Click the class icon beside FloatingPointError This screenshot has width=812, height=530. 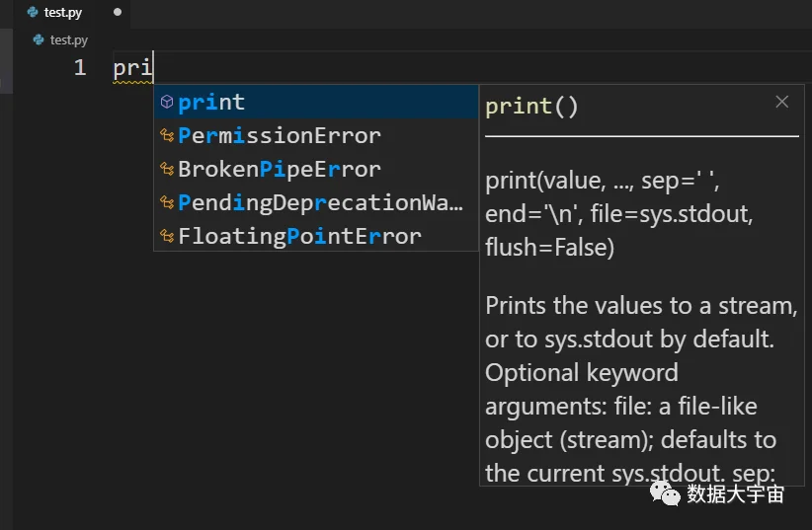[167, 236]
